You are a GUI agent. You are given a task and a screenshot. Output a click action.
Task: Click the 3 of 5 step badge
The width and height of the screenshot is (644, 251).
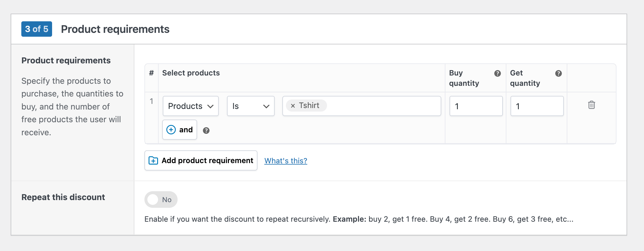[x=37, y=29]
